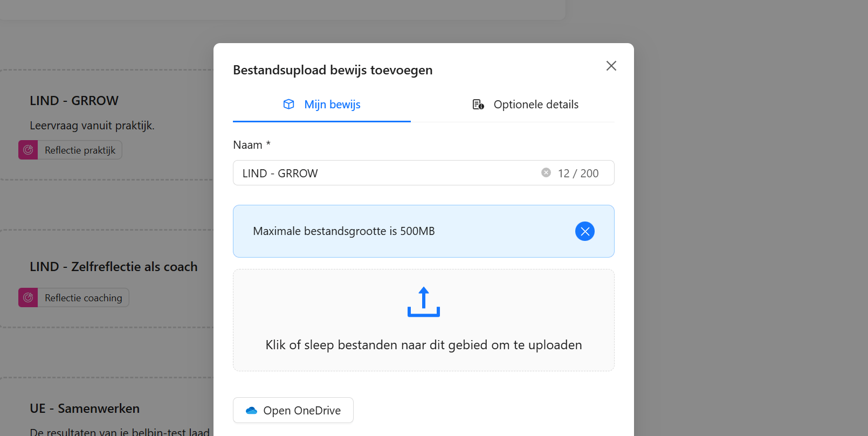This screenshot has height=436, width=868.
Task: Click the pink icon beside Reflectie coaching
Action: 28,298
